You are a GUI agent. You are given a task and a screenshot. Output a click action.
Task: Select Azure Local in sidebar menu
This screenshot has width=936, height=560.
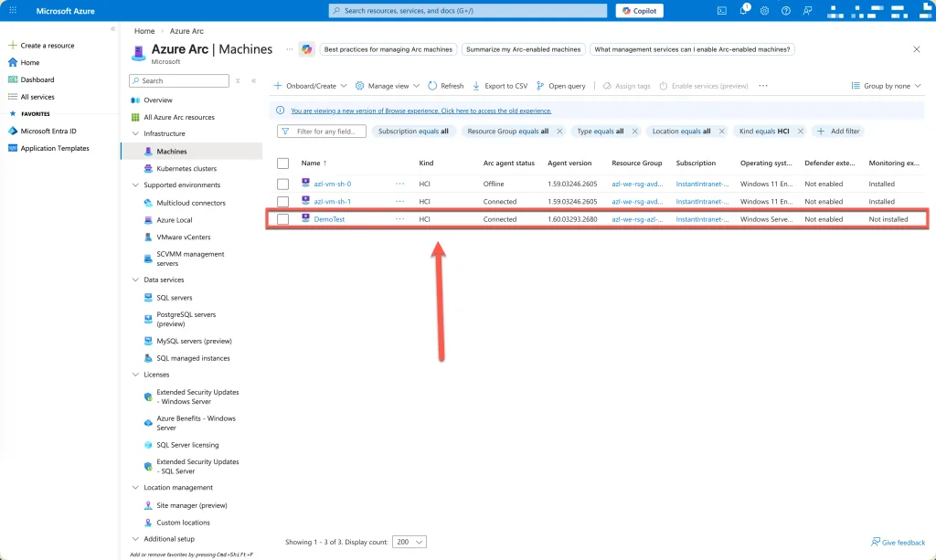pos(174,220)
